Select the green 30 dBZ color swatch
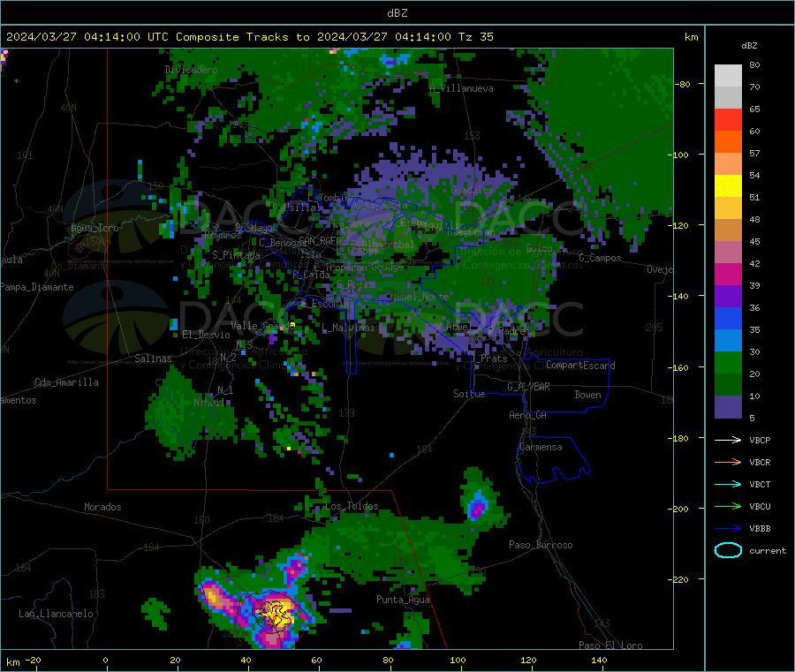 coord(728,362)
